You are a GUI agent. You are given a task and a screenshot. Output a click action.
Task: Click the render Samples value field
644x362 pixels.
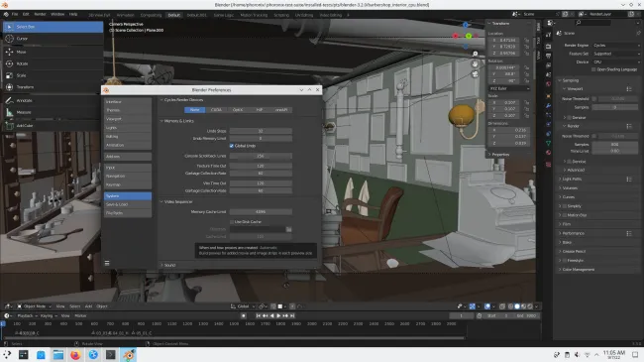[615, 145]
